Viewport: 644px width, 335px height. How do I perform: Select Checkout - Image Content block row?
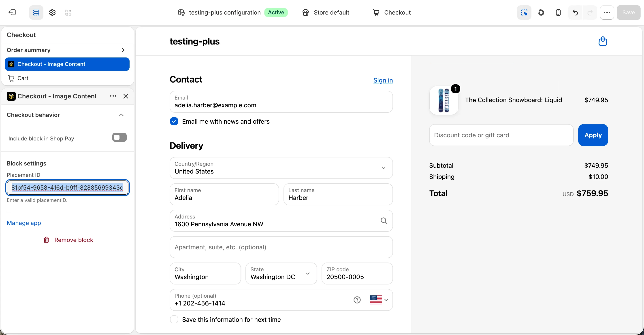(x=67, y=64)
